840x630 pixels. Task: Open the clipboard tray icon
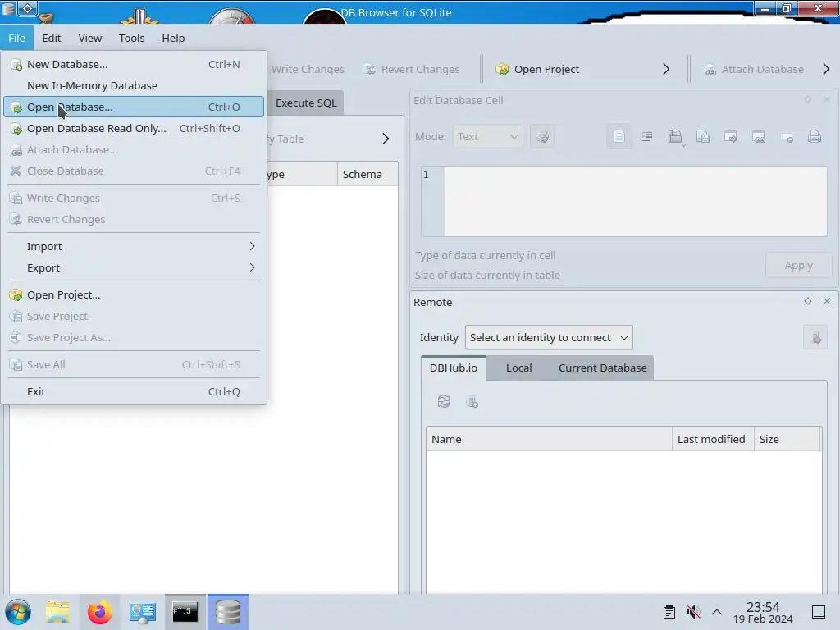pos(669,612)
